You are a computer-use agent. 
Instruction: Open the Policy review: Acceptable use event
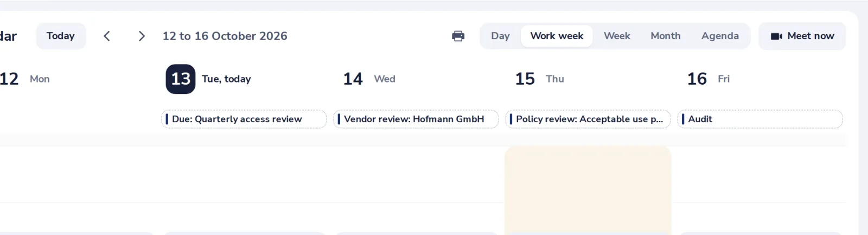[588, 119]
